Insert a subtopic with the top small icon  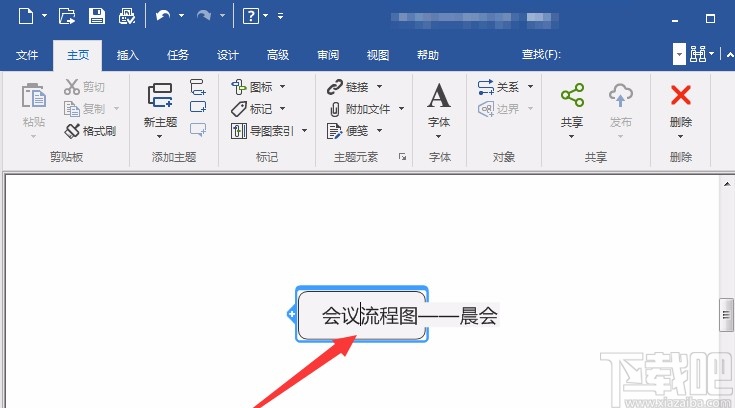(x=198, y=87)
